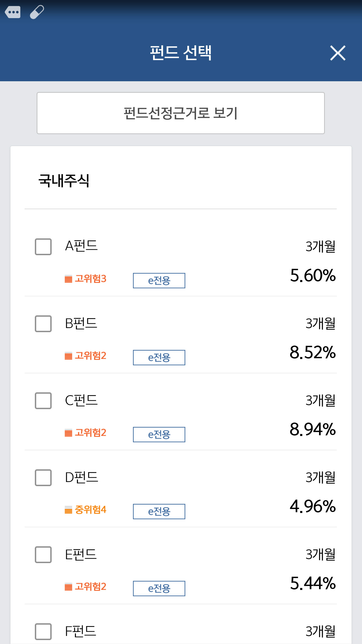Tap the 8.94% return of C펀드

click(x=312, y=429)
